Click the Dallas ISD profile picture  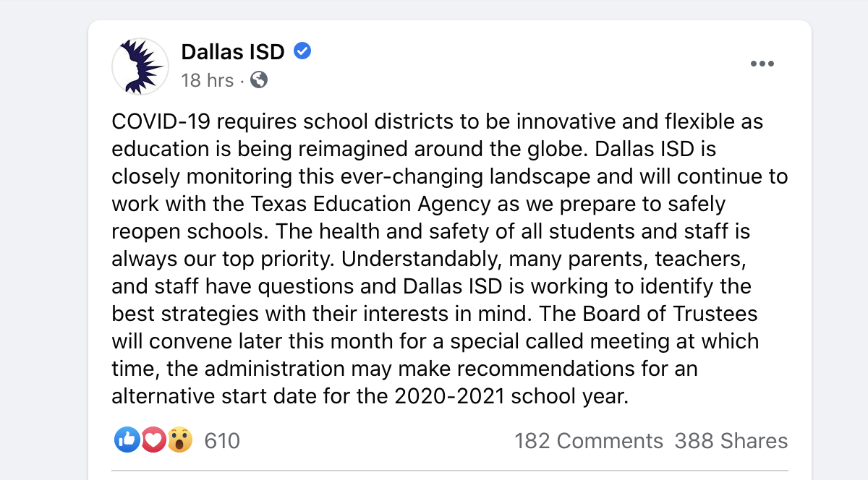click(140, 67)
